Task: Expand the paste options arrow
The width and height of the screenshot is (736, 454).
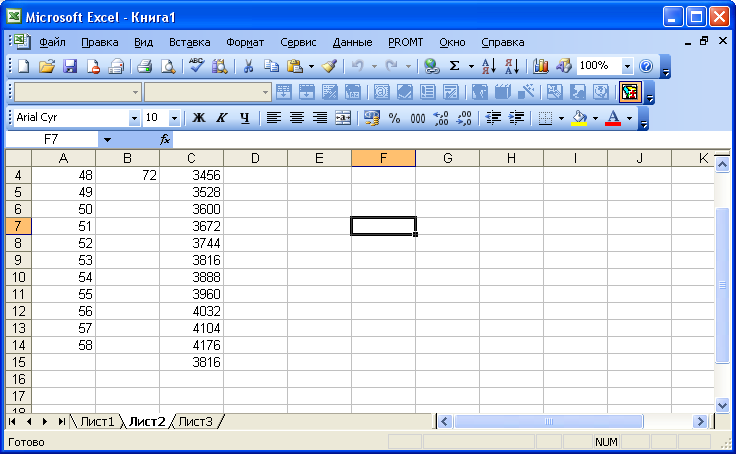Action: pyautogui.click(x=311, y=67)
